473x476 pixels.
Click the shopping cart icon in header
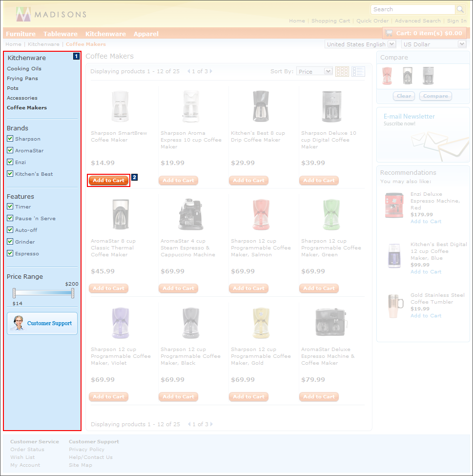389,33
